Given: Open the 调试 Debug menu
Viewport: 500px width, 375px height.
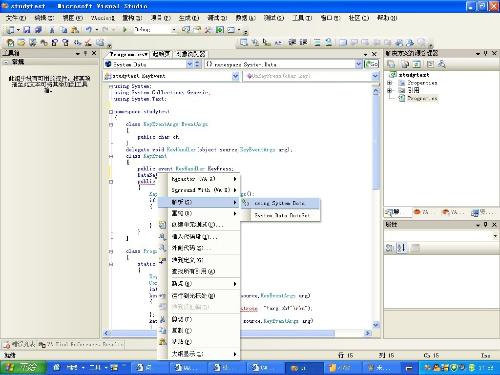Looking at the screenshot, I should [217, 18].
